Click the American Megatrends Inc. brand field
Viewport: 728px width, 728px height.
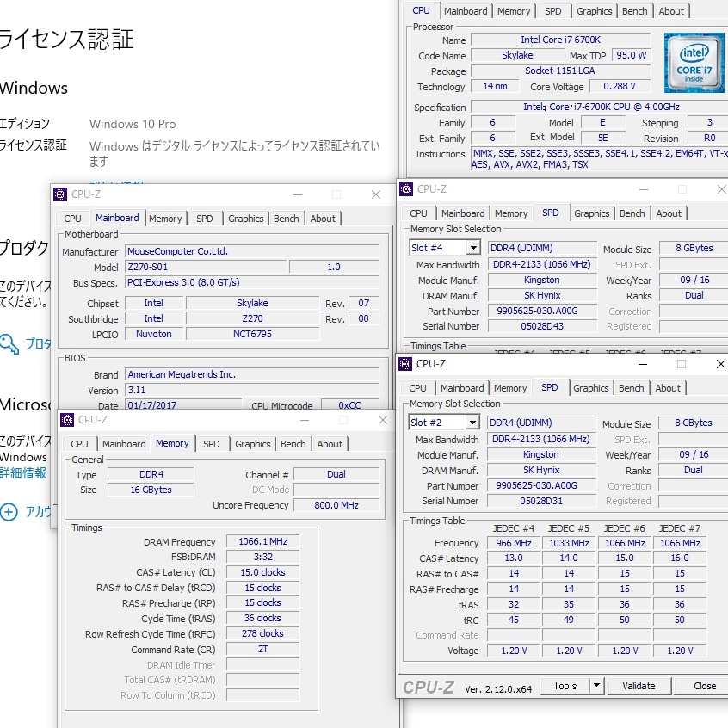click(251, 374)
